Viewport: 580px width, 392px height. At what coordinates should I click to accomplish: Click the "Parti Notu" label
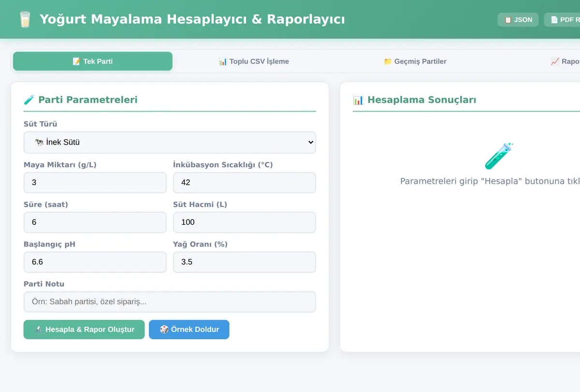tap(44, 284)
